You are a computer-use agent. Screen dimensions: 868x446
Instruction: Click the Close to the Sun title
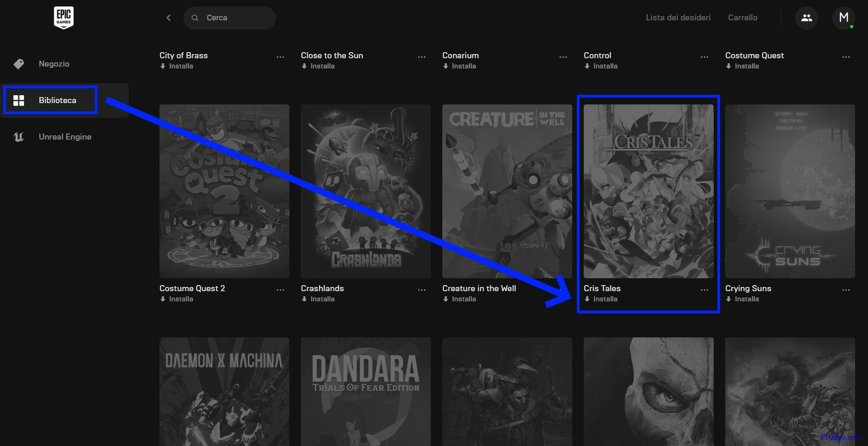[332, 55]
